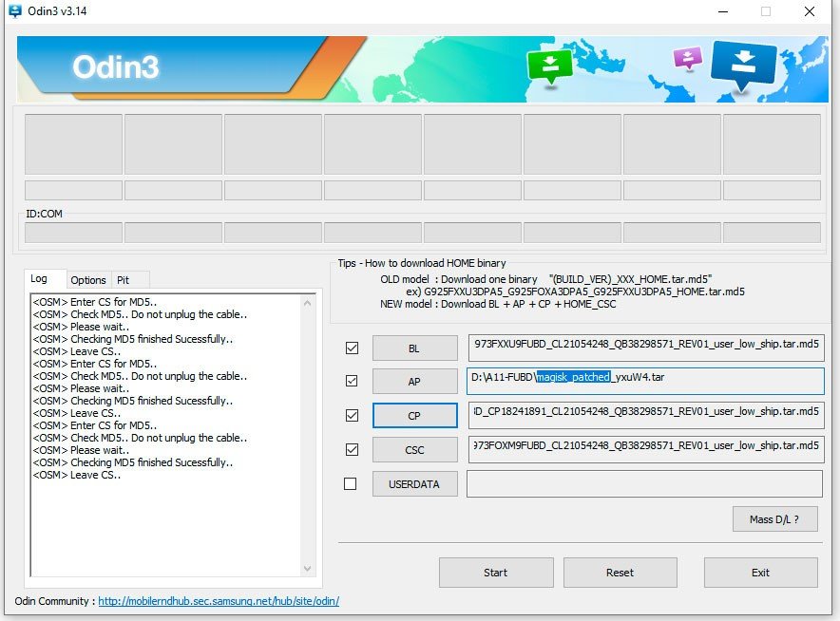The width and height of the screenshot is (840, 621).
Task: Click the USERDATA file button
Action: 414,484
